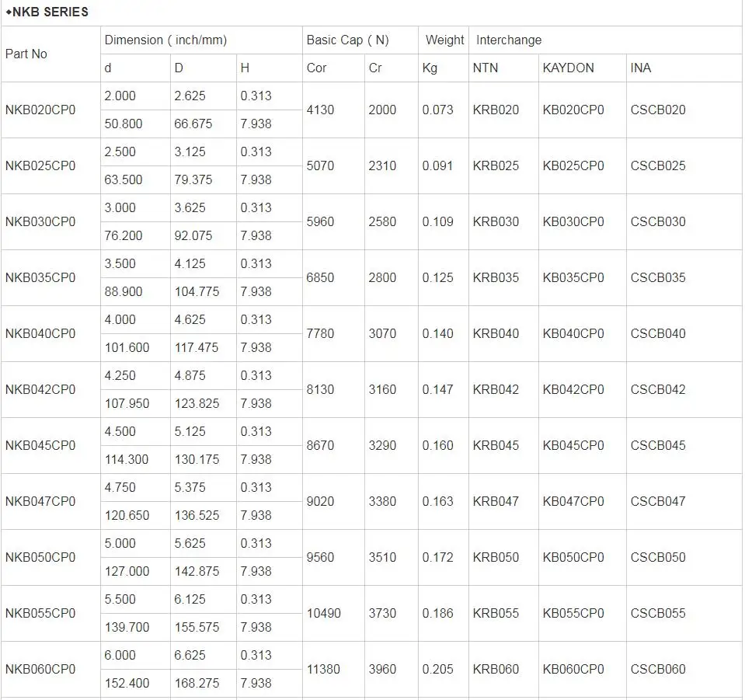The width and height of the screenshot is (745, 700).
Task: Click dimension value 2.625
Action: [x=190, y=96]
